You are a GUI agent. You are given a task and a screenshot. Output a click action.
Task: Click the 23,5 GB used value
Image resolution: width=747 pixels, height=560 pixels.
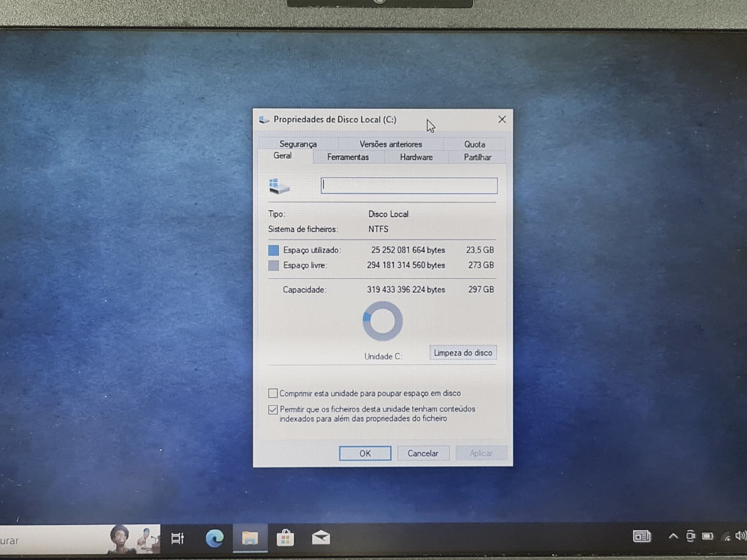479,250
